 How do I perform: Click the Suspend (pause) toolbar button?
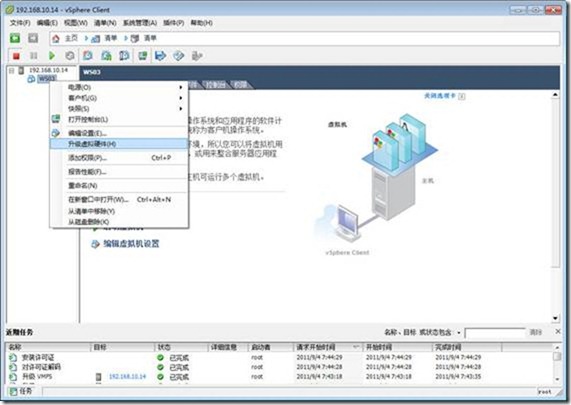34,56
